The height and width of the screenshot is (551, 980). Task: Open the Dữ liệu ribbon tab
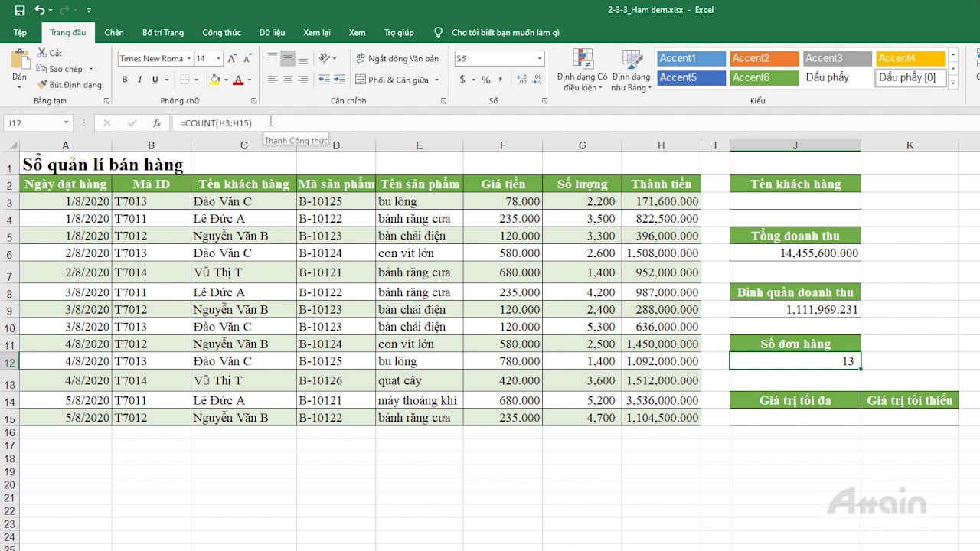(272, 33)
